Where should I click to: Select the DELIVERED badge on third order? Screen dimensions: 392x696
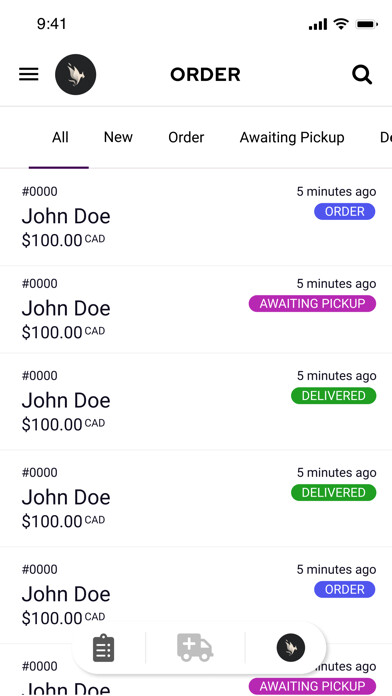(x=333, y=395)
